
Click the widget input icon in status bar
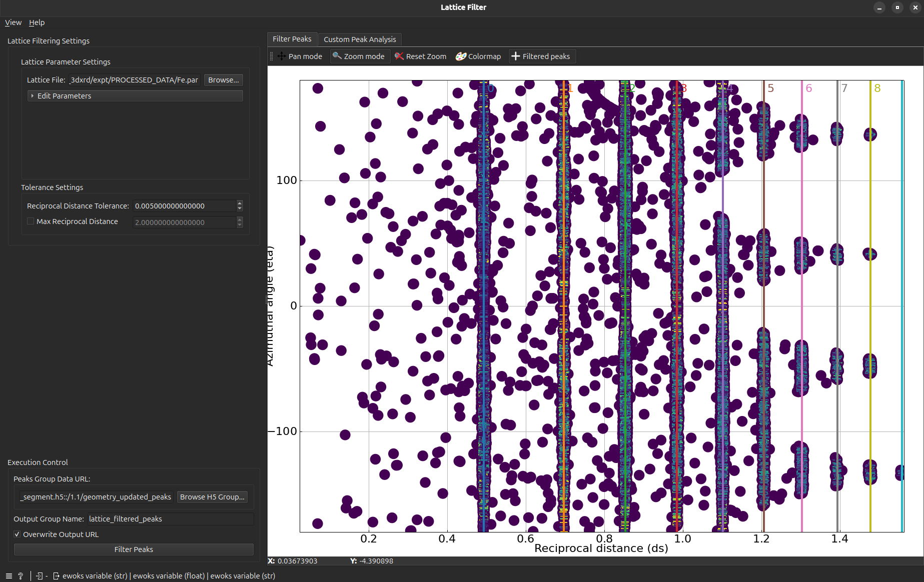tap(40, 576)
